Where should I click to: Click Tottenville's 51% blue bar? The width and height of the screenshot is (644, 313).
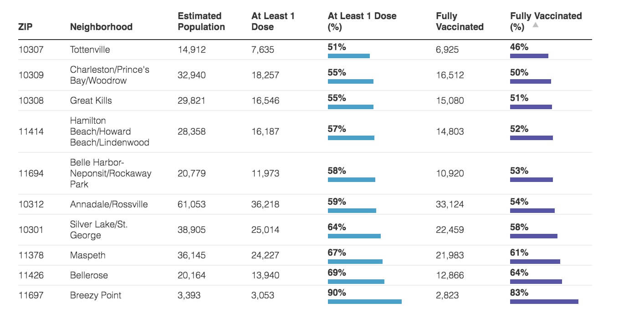point(348,56)
